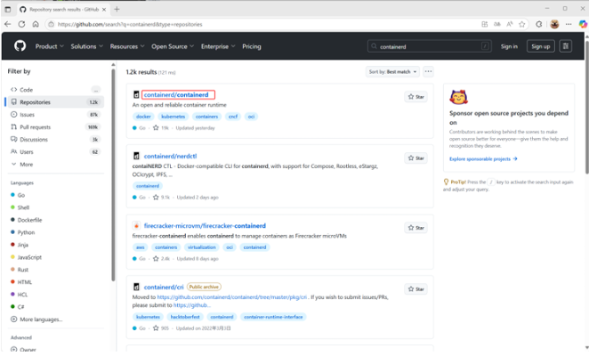Viewport: 589px width, 364px height.
Task: Filter results by Users
Action: coord(55,152)
